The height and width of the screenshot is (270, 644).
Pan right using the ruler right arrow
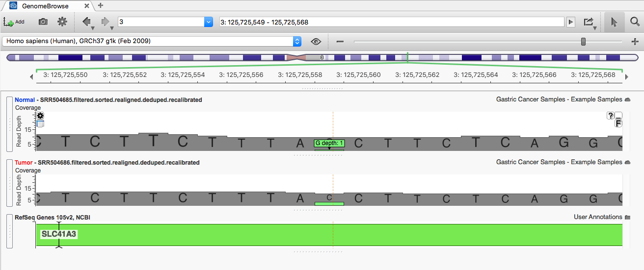[627, 76]
